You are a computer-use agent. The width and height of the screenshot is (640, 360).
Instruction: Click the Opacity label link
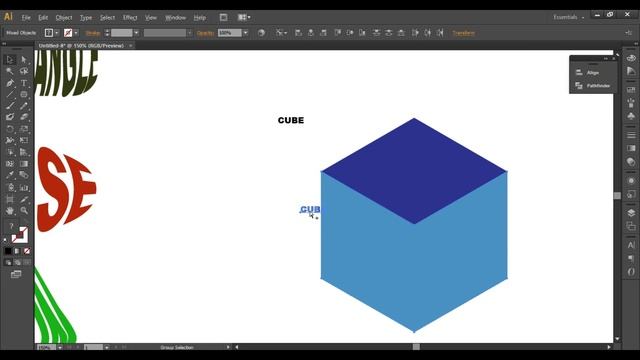[205, 33]
